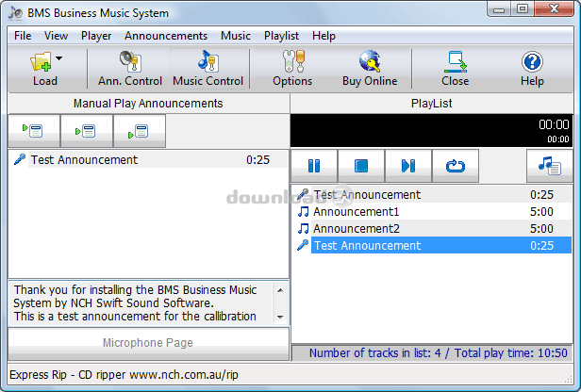The height and width of the screenshot is (392, 581).
Task: Open the Playlist menu
Action: pos(281,36)
